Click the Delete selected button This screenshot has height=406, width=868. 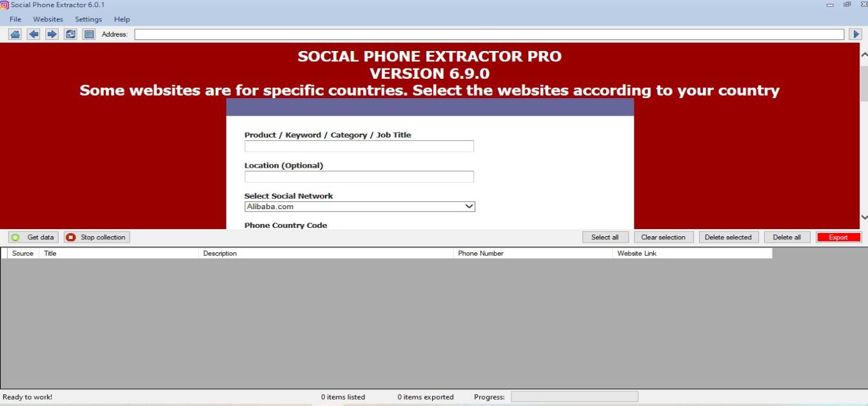tap(728, 237)
